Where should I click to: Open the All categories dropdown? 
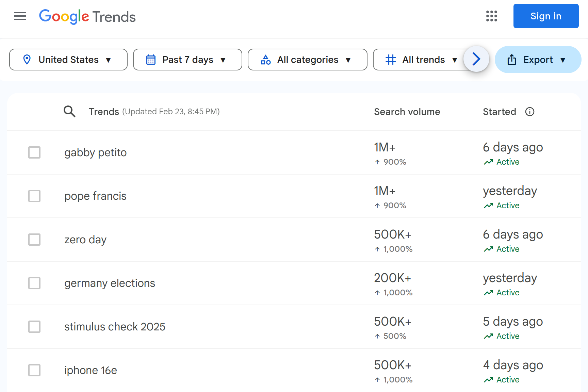(x=307, y=60)
